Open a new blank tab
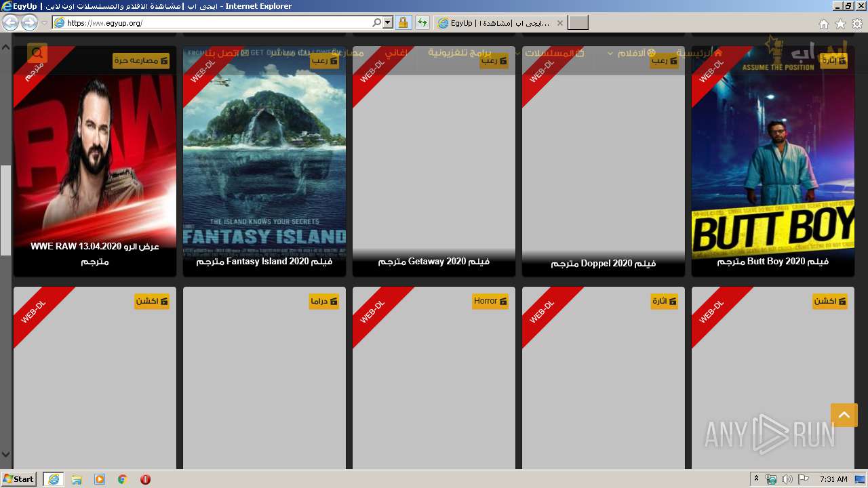868x488 pixels. [x=578, y=22]
